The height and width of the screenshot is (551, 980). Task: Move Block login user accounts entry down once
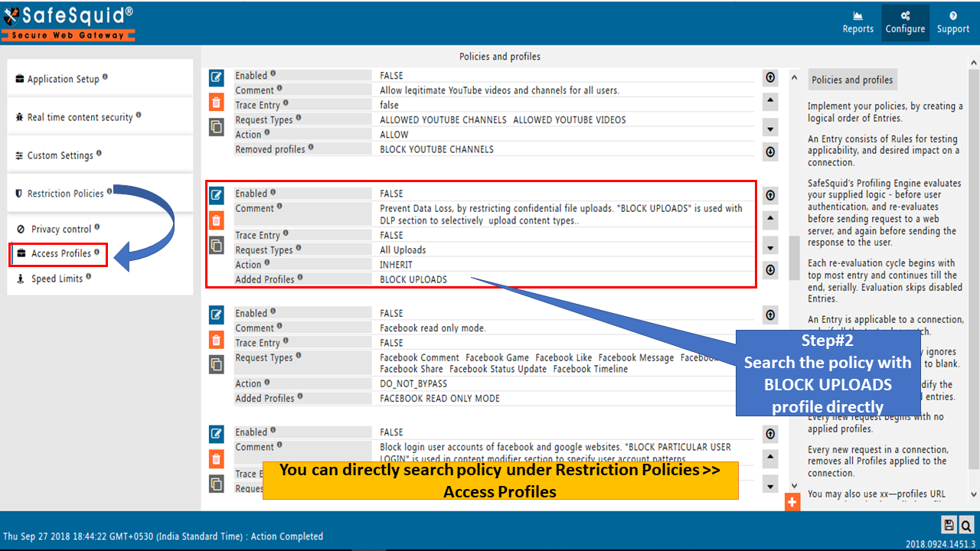pyautogui.click(x=770, y=484)
